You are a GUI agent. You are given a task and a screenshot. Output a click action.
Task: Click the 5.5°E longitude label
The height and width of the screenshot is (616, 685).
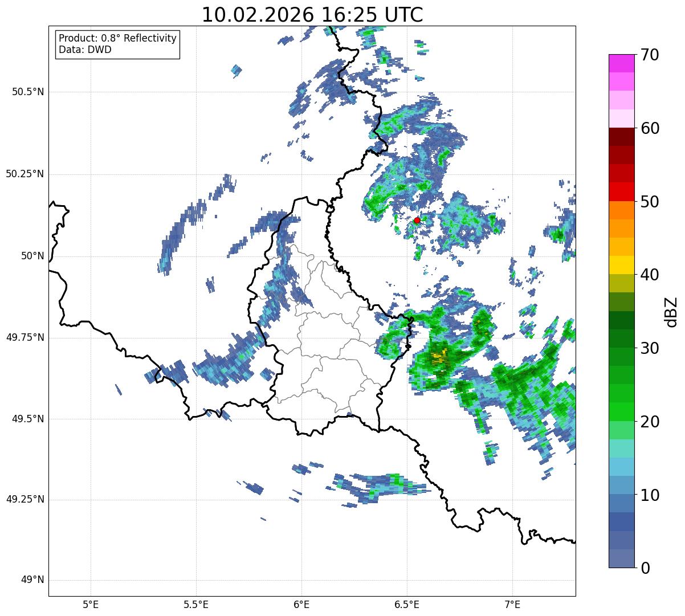(x=196, y=605)
